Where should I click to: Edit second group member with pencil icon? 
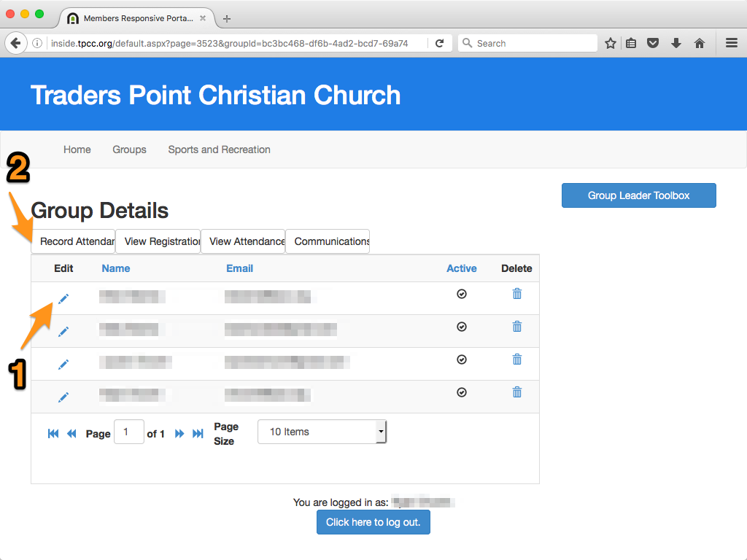tap(63, 332)
